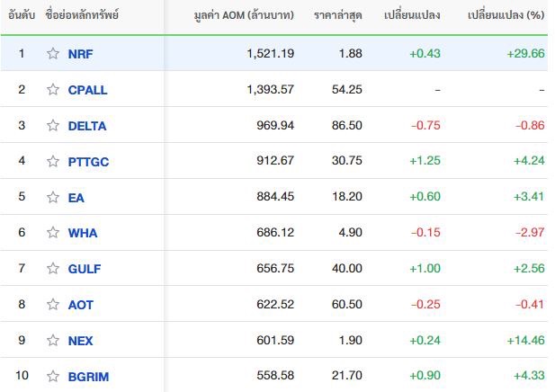555x392 pixels.
Task: Mark AOT with the star icon
Action: tap(53, 304)
